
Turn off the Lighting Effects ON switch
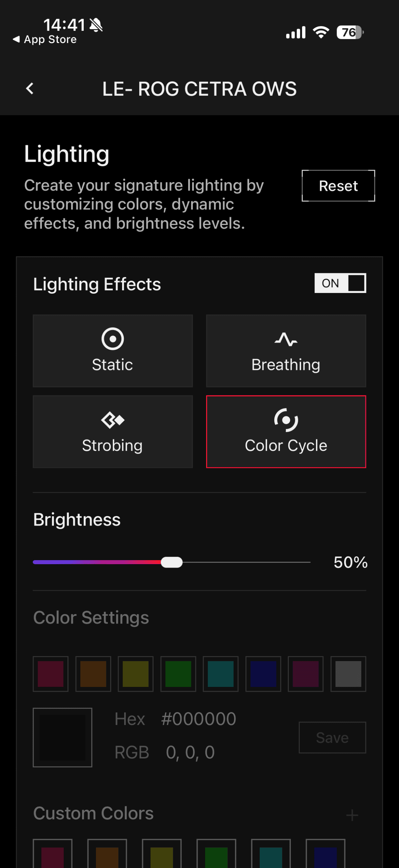(x=340, y=283)
